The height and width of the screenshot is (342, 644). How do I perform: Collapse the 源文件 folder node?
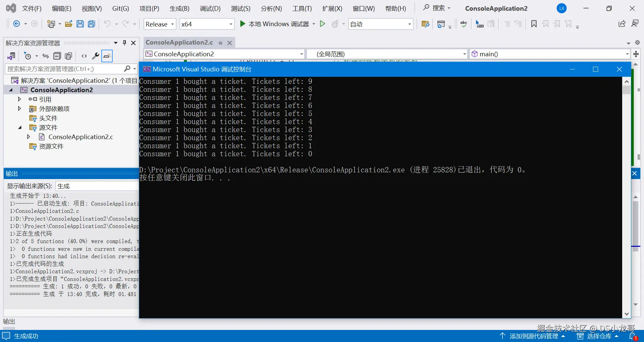pyautogui.click(x=20, y=127)
